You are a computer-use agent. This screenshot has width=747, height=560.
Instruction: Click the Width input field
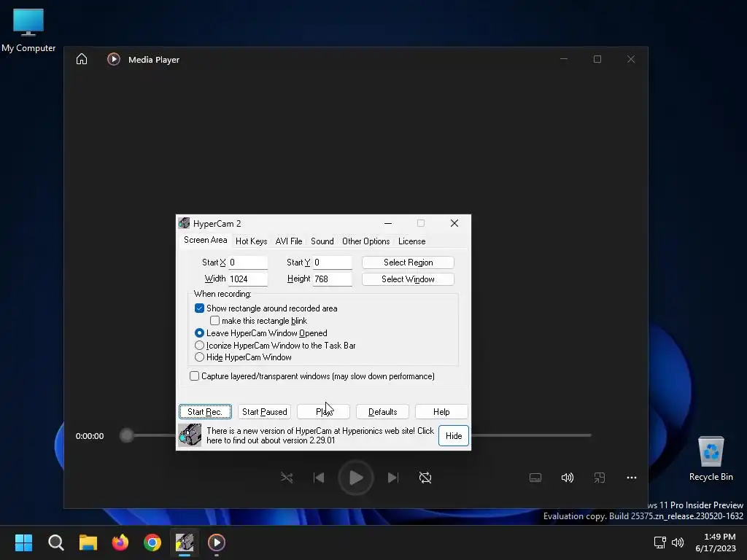click(x=248, y=279)
